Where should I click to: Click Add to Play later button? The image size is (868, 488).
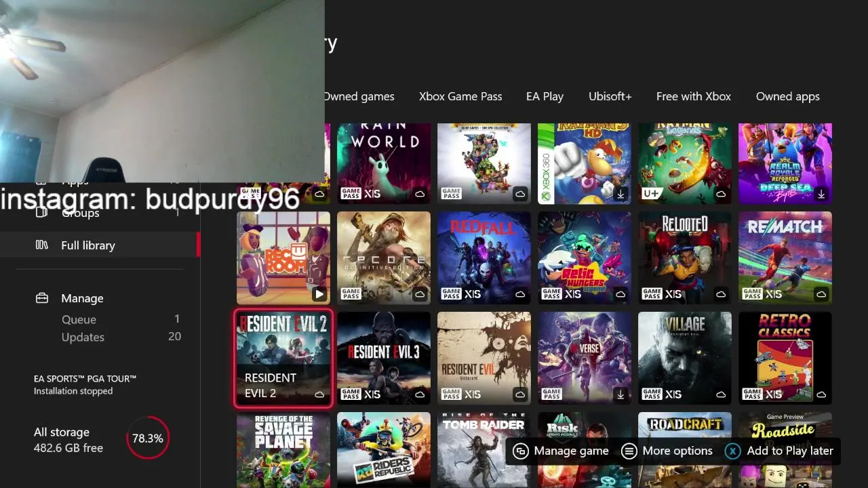[x=779, y=451]
